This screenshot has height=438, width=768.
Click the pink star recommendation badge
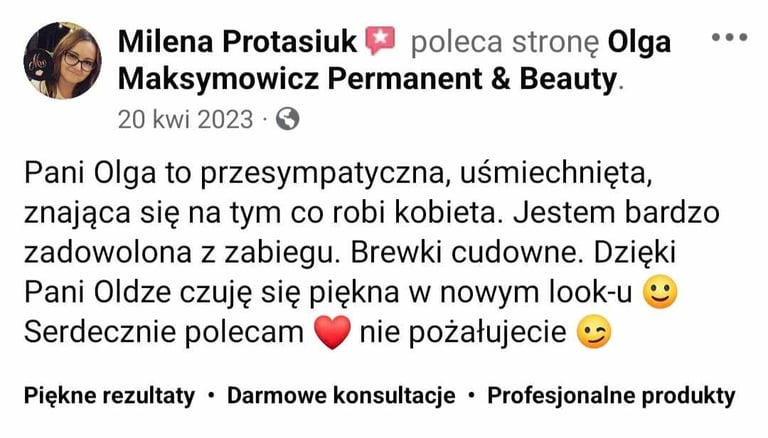(x=380, y=41)
